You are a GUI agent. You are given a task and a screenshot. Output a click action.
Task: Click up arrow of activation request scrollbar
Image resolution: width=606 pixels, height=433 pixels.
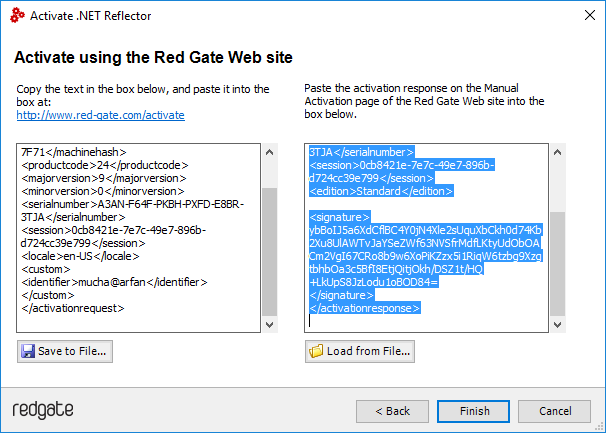(x=269, y=152)
